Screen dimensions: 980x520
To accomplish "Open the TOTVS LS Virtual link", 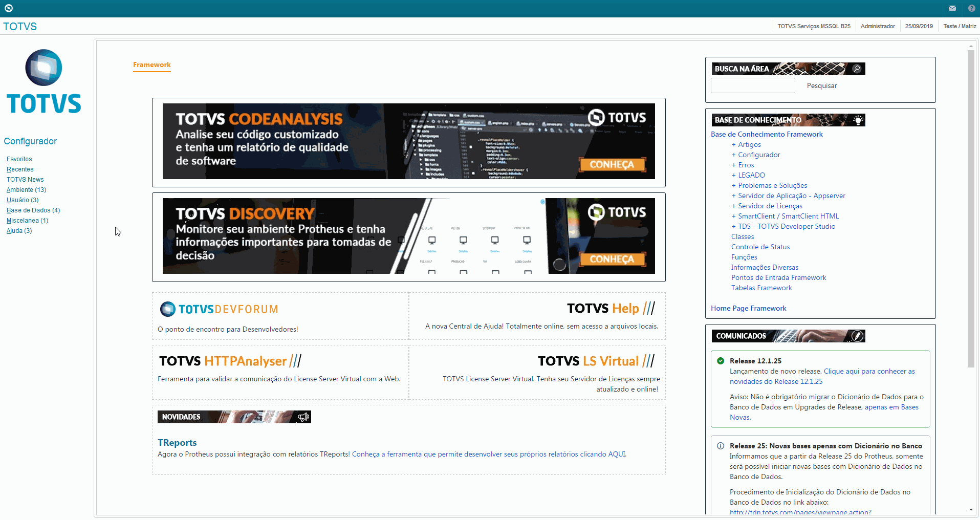I will 597,361.
